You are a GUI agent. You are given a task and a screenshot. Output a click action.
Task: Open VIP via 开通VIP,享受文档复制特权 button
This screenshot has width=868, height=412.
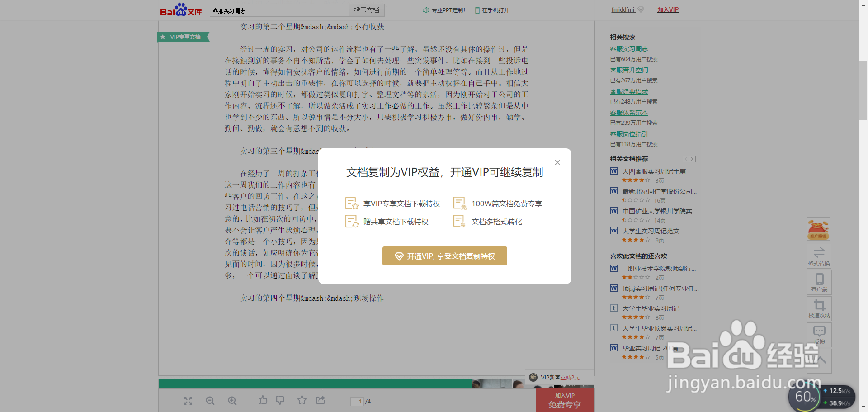pyautogui.click(x=444, y=256)
